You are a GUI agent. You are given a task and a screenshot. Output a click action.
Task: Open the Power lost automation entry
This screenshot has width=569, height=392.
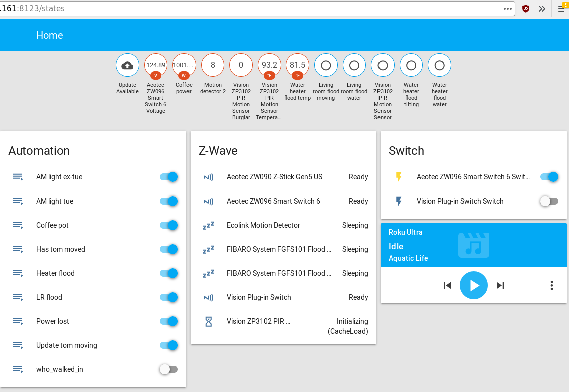(53, 321)
